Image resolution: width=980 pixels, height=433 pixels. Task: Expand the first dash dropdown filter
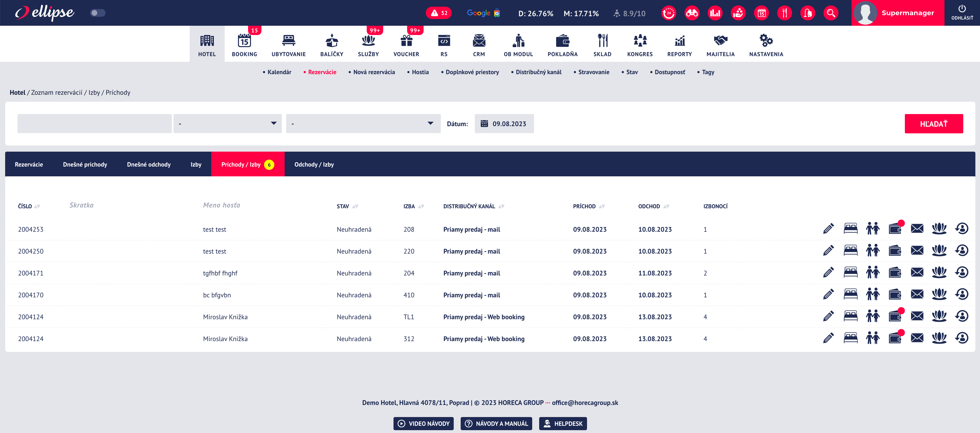point(227,124)
